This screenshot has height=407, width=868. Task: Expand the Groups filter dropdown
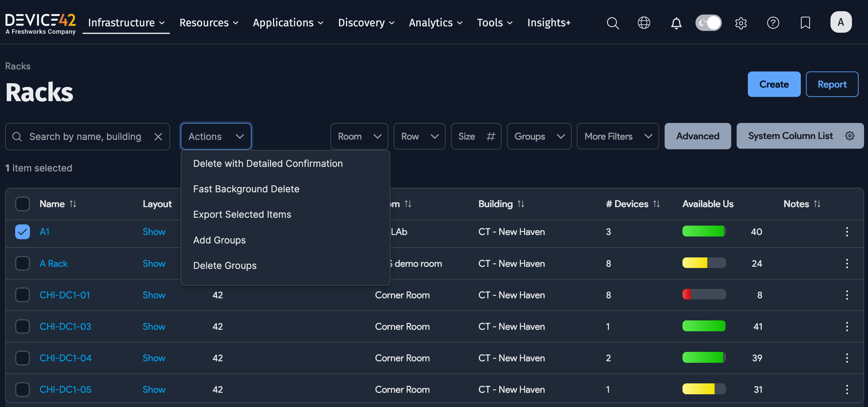click(539, 136)
